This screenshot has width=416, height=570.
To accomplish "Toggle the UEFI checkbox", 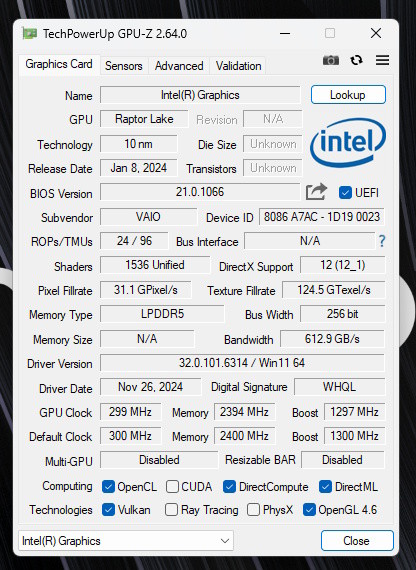I will [x=345, y=192].
